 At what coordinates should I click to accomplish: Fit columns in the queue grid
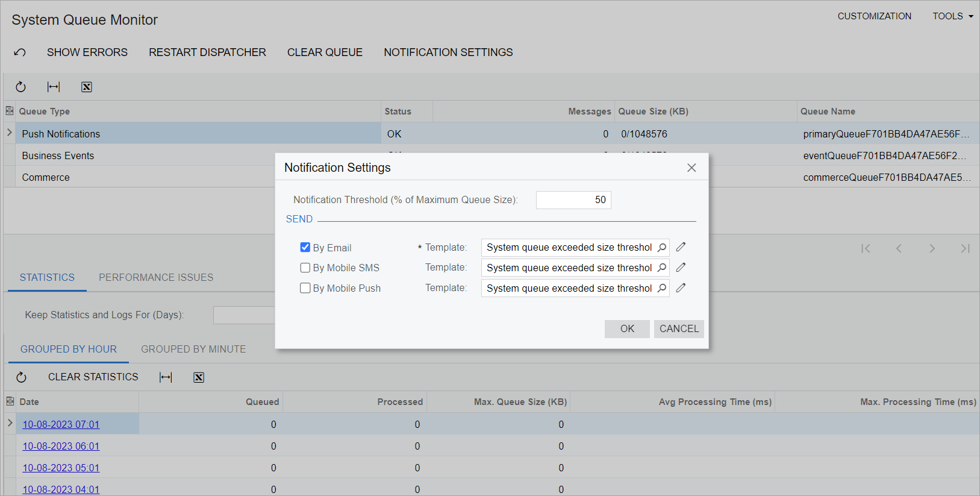coord(54,87)
